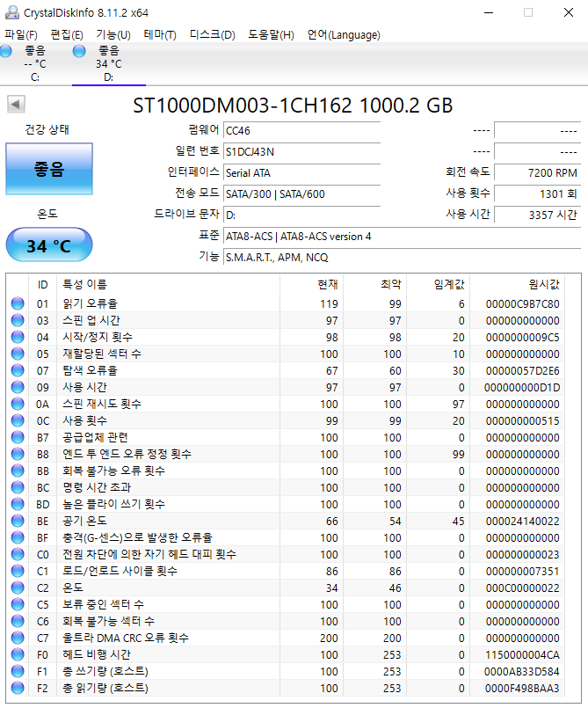Click the status orb for 회복 불가능 섹터 수
Screen dimensions: 588x708
coord(18,621)
